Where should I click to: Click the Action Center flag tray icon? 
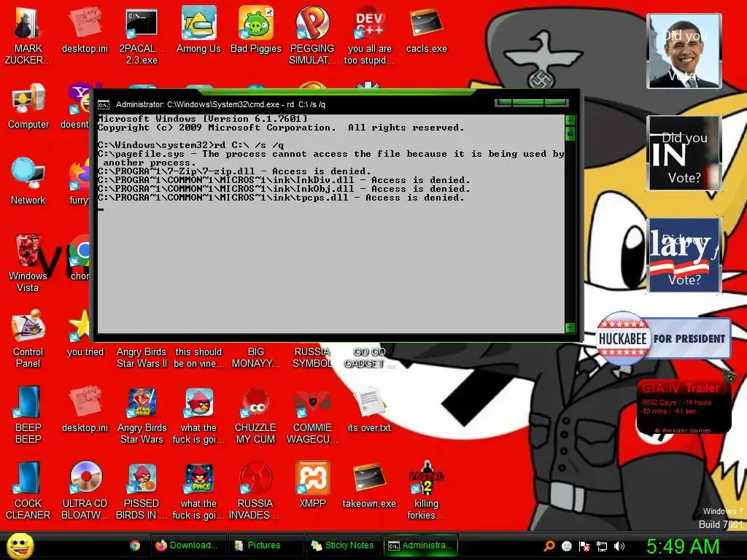584,546
